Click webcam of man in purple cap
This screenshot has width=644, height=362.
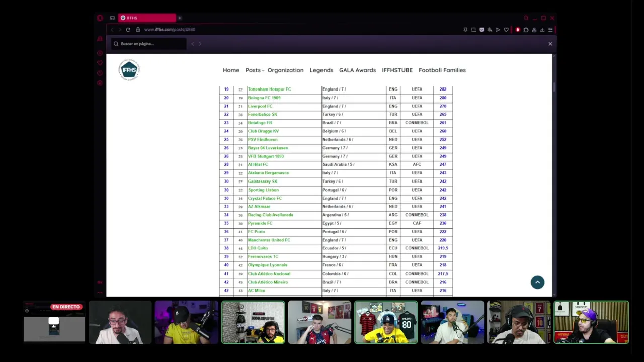pyautogui.click(x=591, y=322)
